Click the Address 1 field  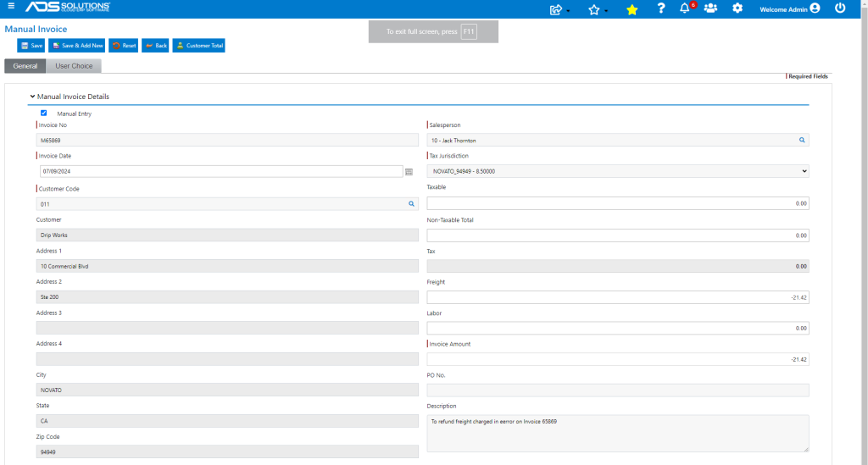(x=227, y=266)
